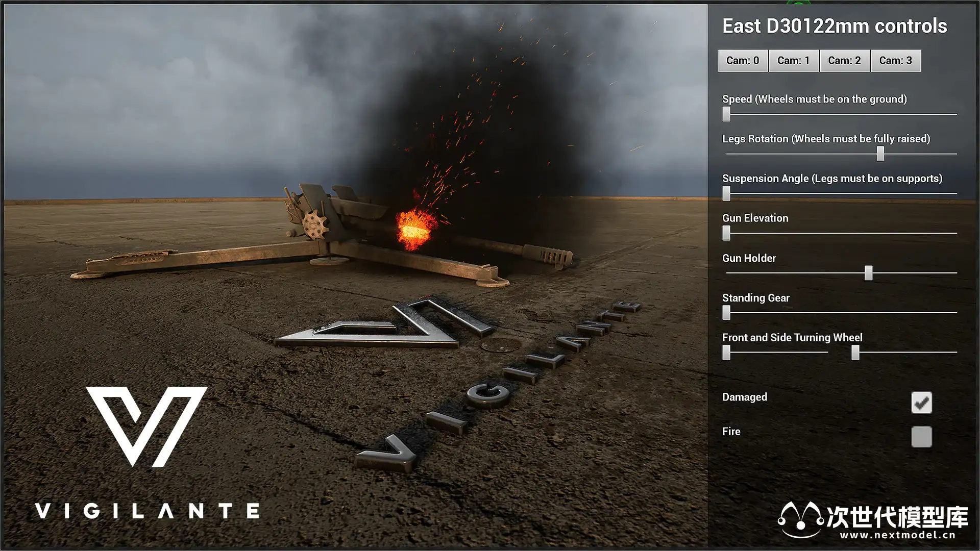Viewport: 980px width, 551px height.
Task: Click the Standing Gear slider handle
Action: pos(726,313)
